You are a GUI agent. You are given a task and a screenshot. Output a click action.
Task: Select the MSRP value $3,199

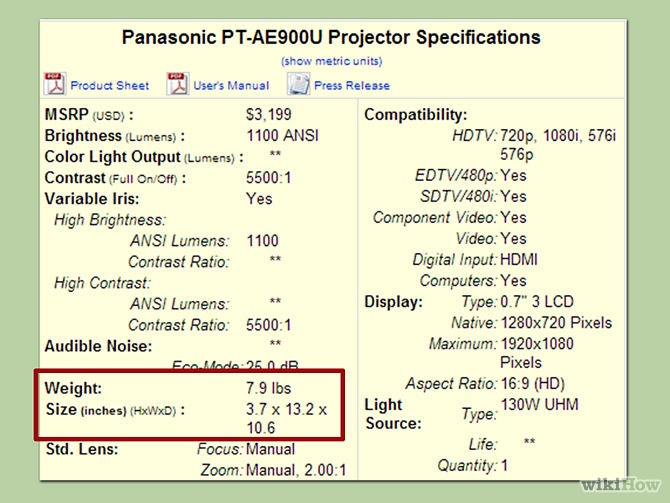click(x=269, y=115)
